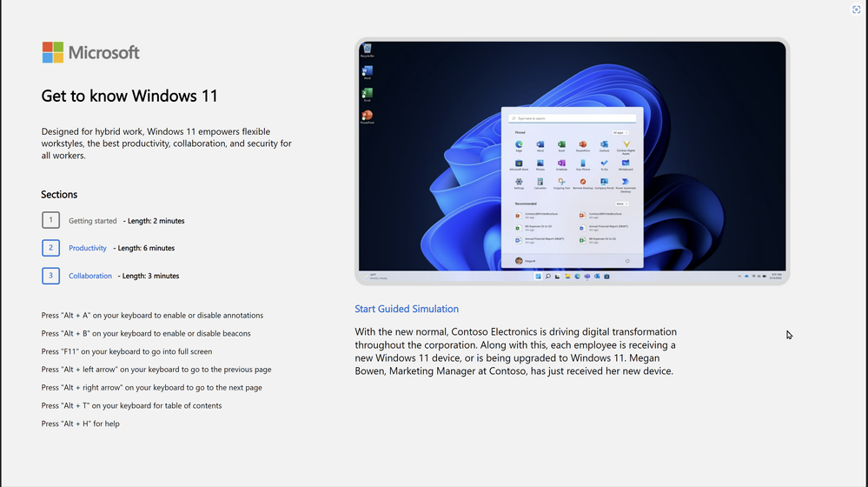The height and width of the screenshot is (487, 868).
Task: Click the search magnifier on preview taskbar
Action: tap(548, 277)
